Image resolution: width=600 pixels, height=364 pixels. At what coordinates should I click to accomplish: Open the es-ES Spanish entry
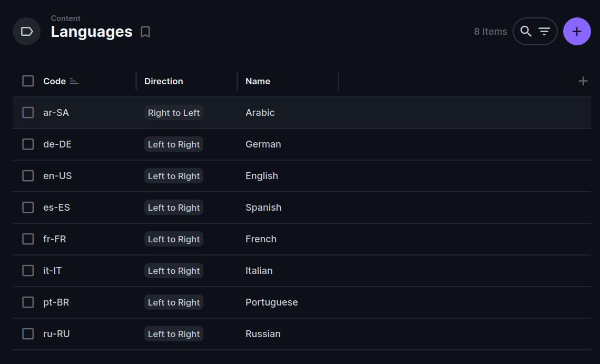(263, 207)
